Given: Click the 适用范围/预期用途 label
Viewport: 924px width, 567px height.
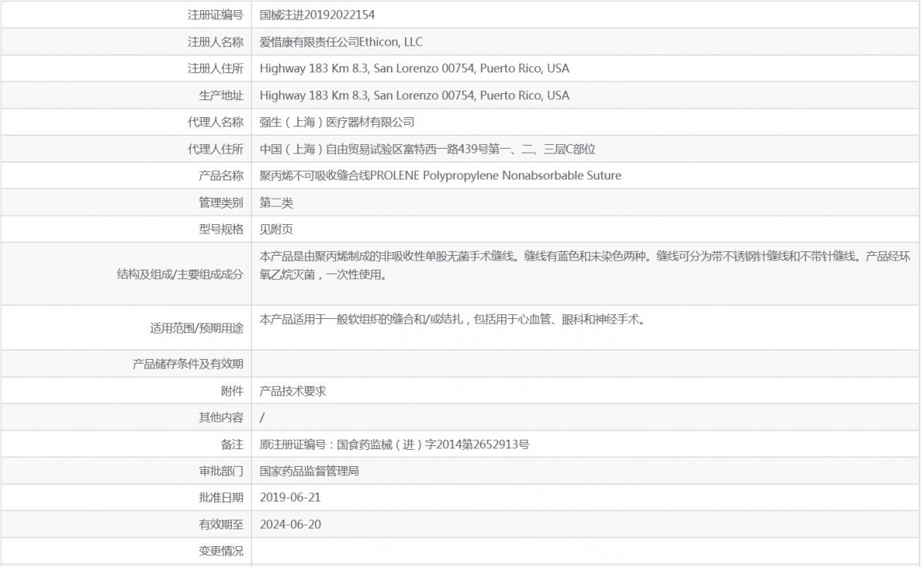Looking at the screenshot, I should click(x=197, y=328).
